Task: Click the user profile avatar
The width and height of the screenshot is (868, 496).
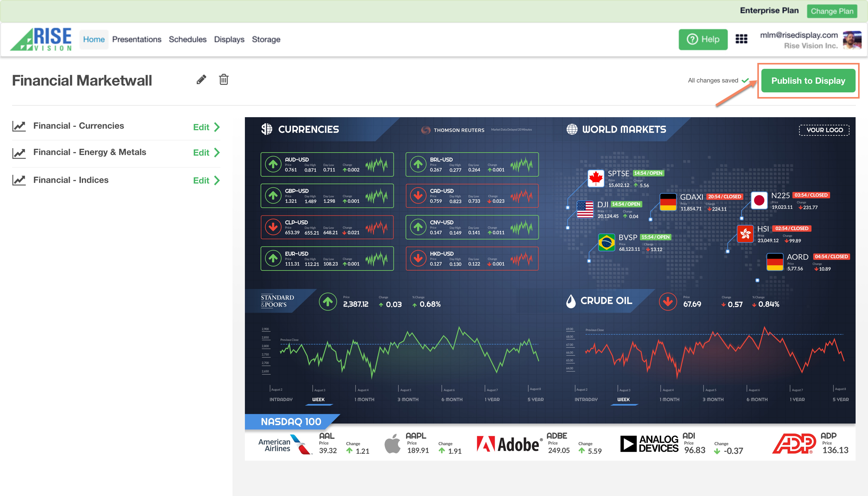Action: pos(852,40)
